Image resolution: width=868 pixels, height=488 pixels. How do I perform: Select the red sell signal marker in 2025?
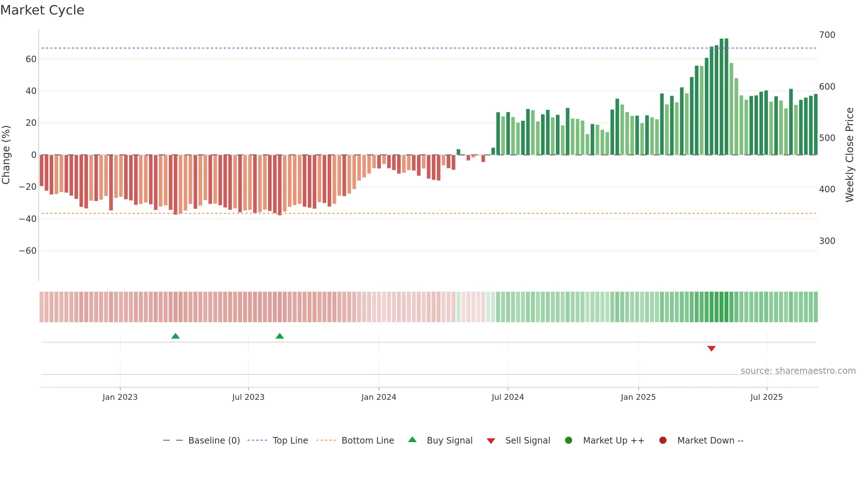pos(711,348)
